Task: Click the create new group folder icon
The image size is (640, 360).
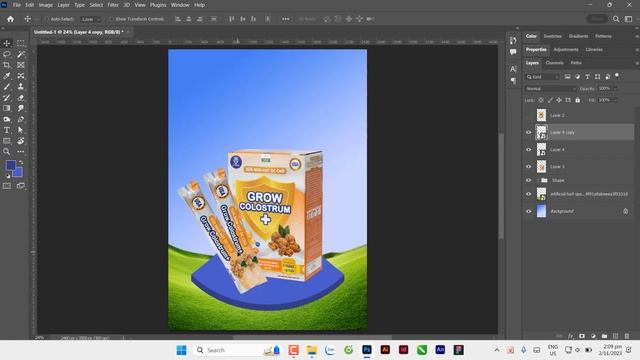Action: pyautogui.click(x=604, y=336)
